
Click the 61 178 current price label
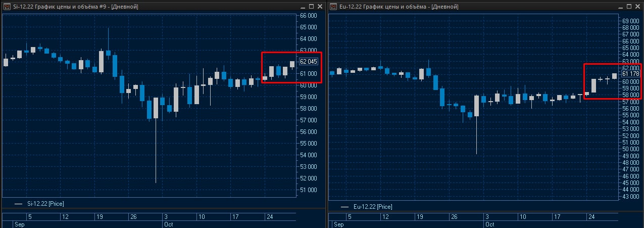click(631, 74)
